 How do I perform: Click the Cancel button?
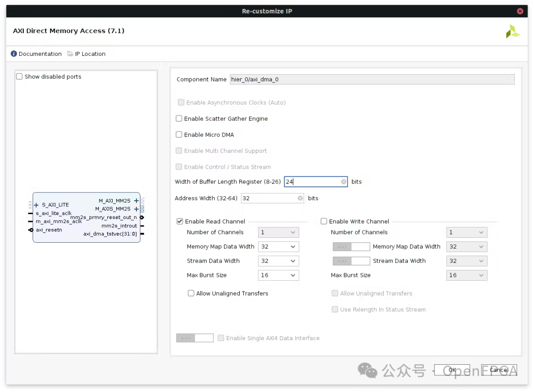coord(499,370)
